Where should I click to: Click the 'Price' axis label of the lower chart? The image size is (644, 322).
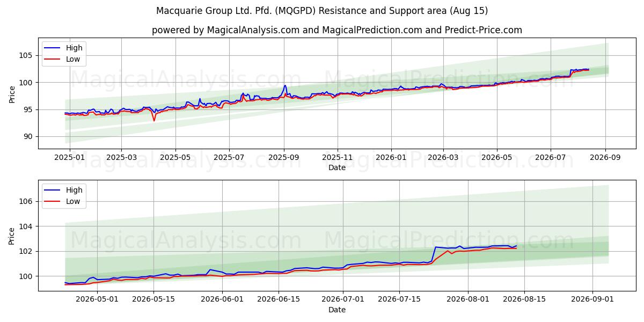coord(12,236)
